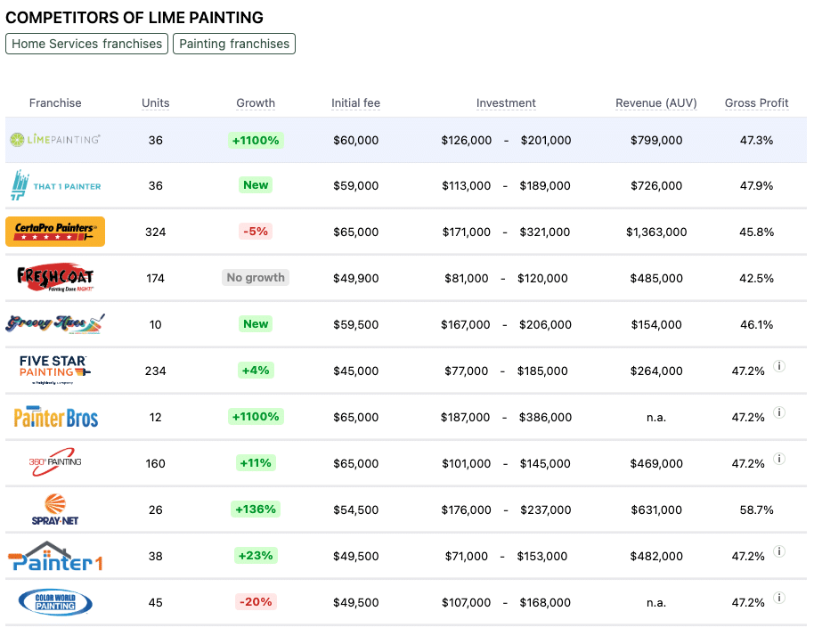Viewport: 814px width, 644px height.
Task: Select the CertaPro Painters logo
Action: (x=55, y=231)
